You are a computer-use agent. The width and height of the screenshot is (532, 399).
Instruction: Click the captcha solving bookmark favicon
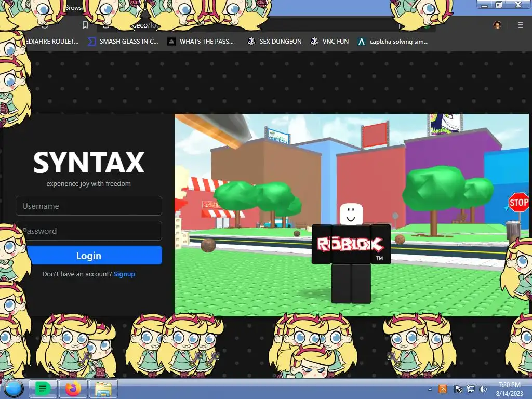tap(362, 42)
